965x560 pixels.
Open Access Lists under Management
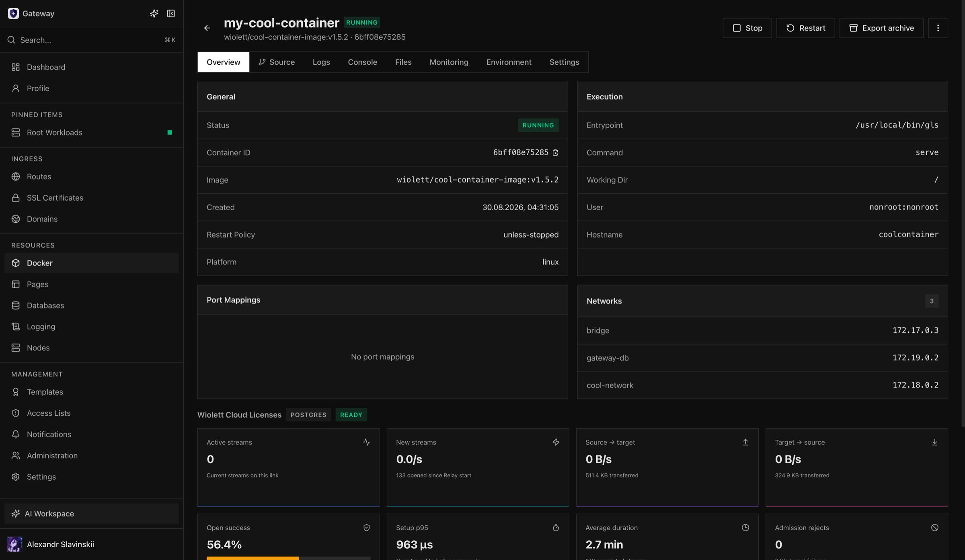[92, 413]
